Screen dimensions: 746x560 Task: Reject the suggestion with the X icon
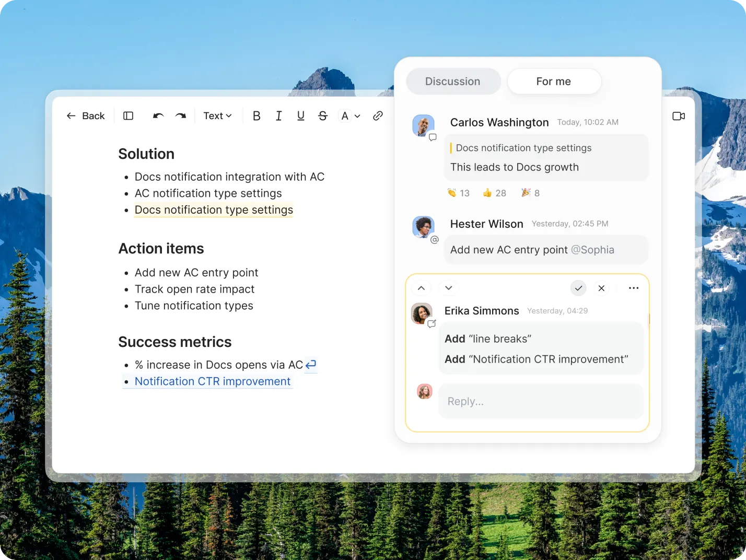(x=601, y=288)
